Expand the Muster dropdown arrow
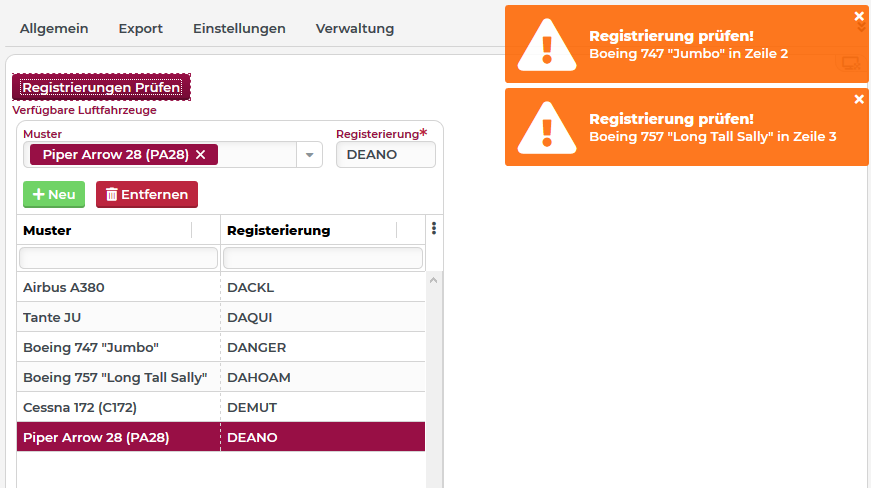This screenshot has height=488, width=871. coord(310,155)
